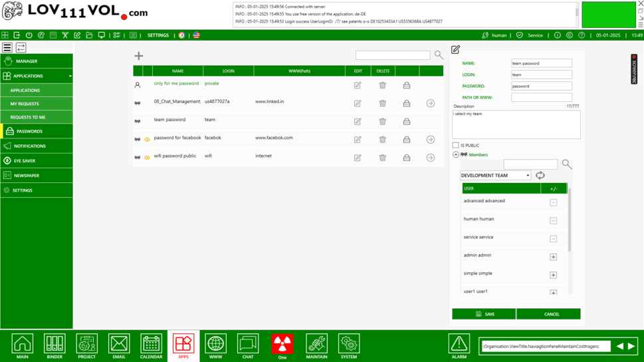Click the next arrow at the bottom right
This screenshot has width=644, height=362.
click(x=631, y=347)
